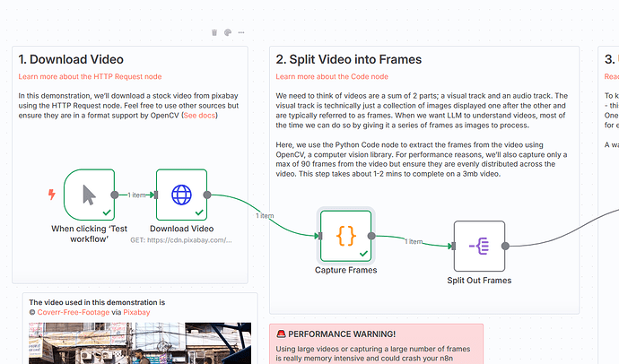Select the Download Video globe node
This screenshot has height=364, width=619.
pyautogui.click(x=181, y=195)
